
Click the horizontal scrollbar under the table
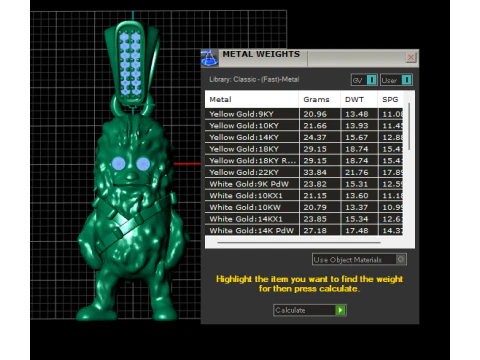tap(299, 243)
